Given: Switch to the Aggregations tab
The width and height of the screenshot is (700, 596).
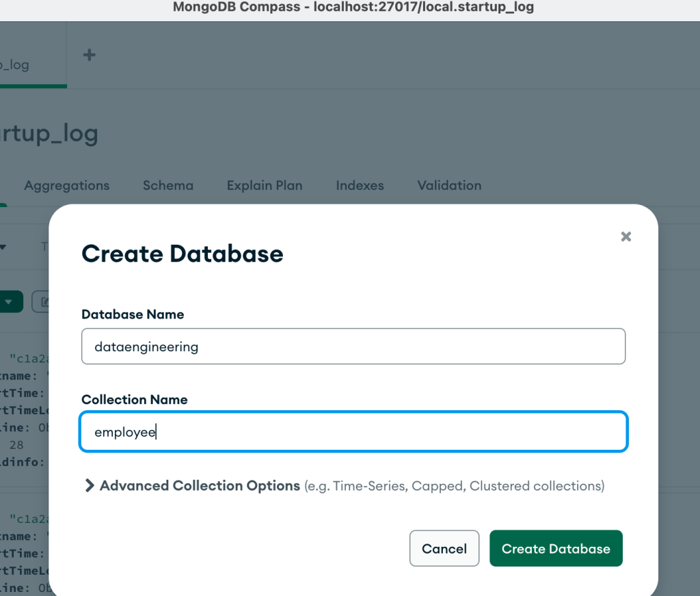Looking at the screenshot, I should (x=66, y=185).
